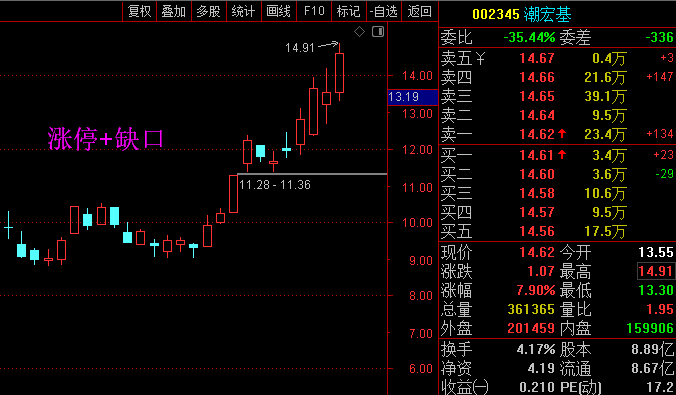This screenshot has width=676, height=395.
Task: Click the 外盘 value 201459
Action: tap(531, 328)
